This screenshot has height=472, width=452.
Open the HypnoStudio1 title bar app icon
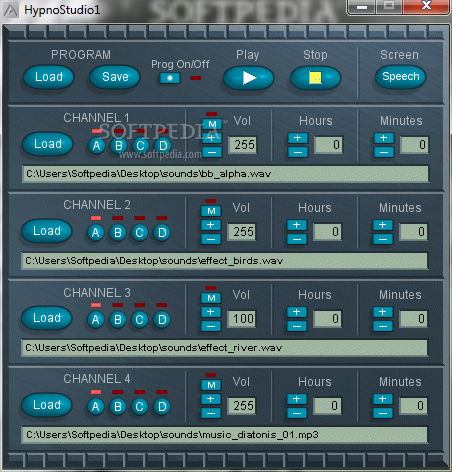coord(11,10)
